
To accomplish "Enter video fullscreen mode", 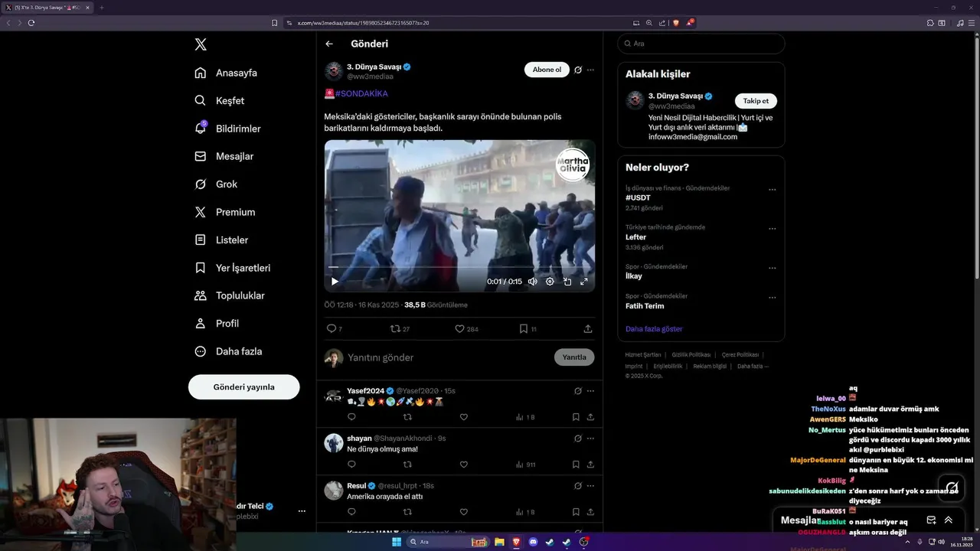I will (x=584, y=282).
